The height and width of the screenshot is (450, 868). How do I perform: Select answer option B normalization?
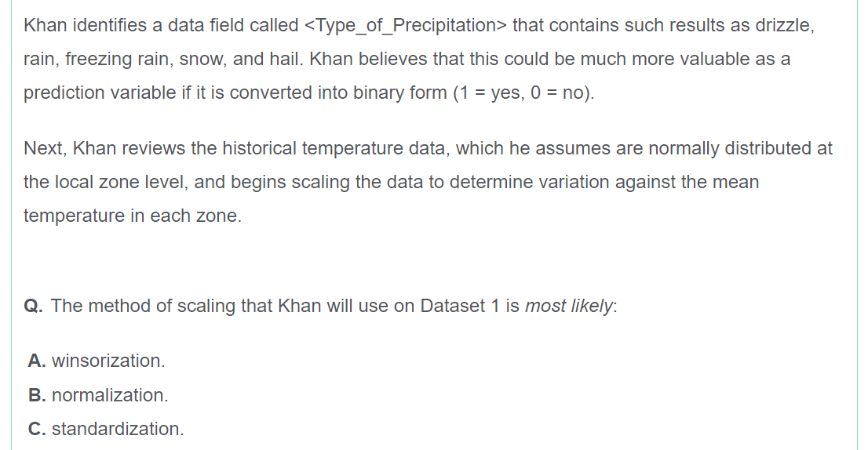98,395
